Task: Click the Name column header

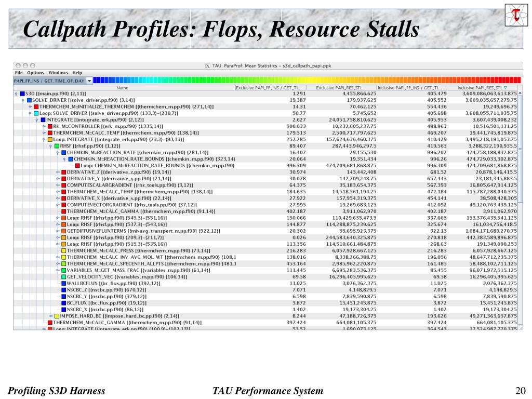Action: click(123, 88)
